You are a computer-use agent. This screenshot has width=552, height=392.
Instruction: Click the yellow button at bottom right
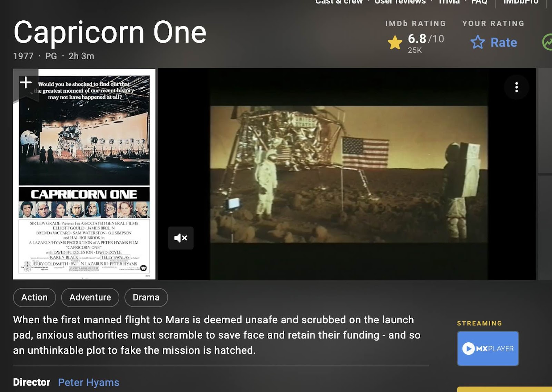(x=504, y=389)
